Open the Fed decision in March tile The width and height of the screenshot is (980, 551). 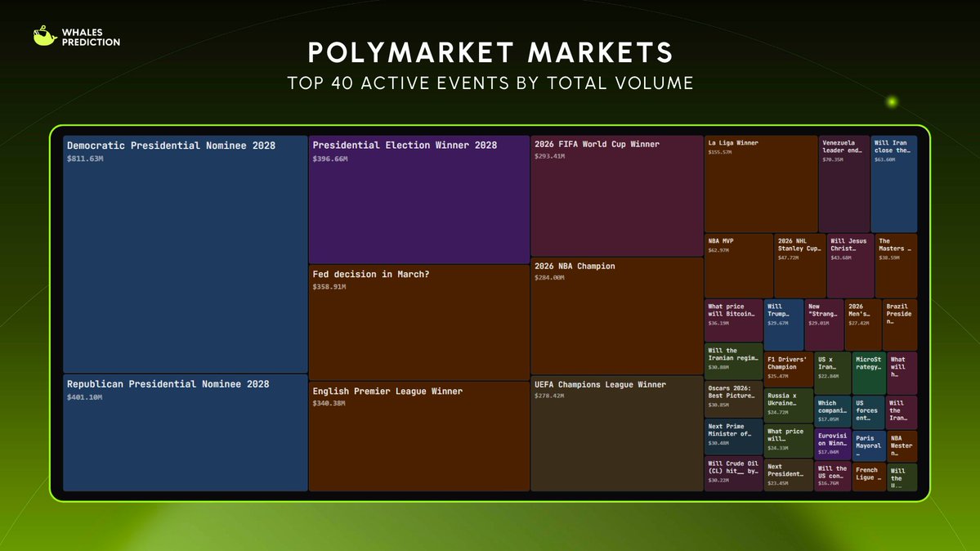click(418, 323)
